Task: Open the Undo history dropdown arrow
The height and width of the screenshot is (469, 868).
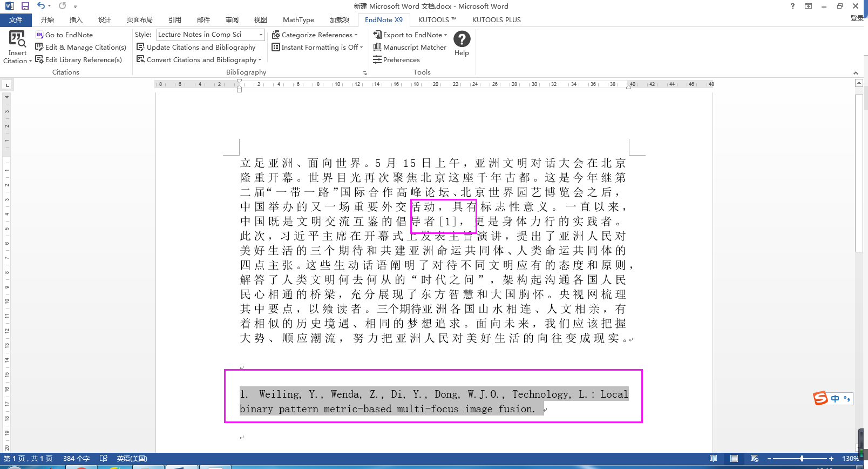Action: click(49, 6)
